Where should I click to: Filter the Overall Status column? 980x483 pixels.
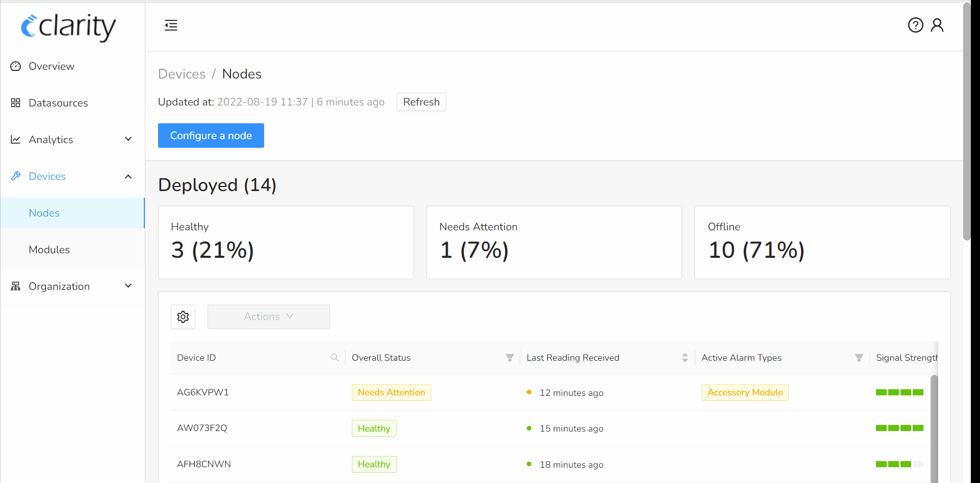(509, 357)
